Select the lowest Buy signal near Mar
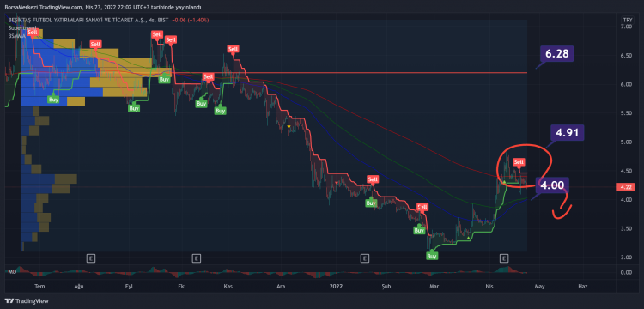The height and width of the screenshot is (309, 644). (432, 256)
